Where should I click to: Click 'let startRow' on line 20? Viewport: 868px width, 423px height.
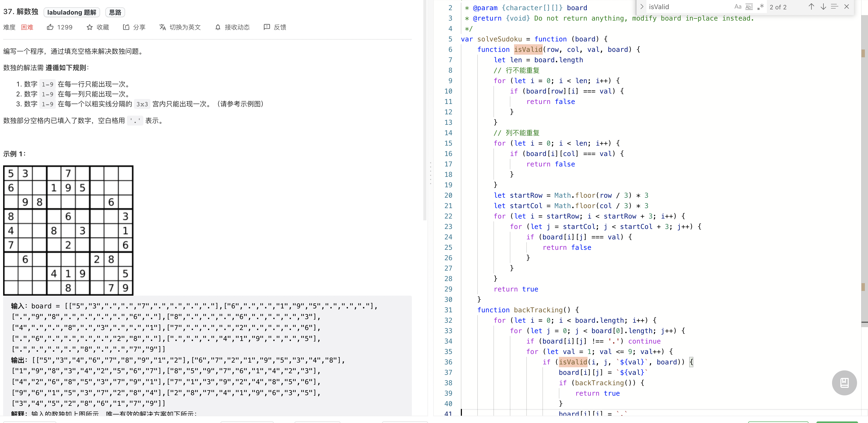coord(518,195)
